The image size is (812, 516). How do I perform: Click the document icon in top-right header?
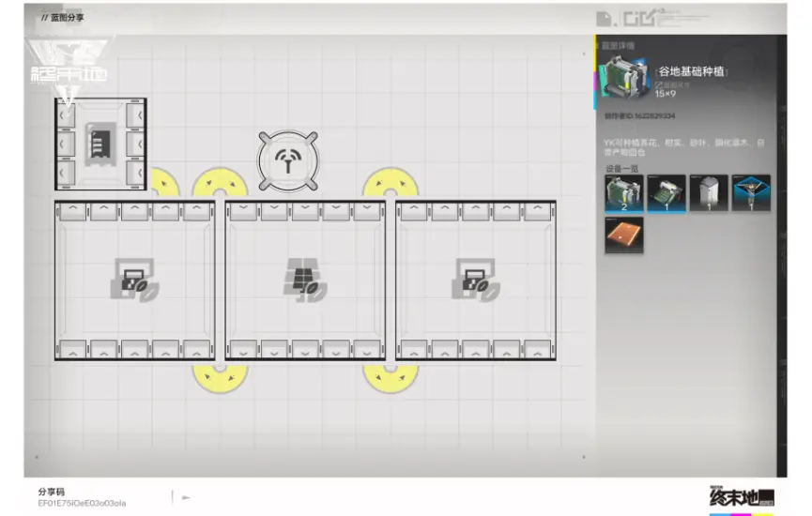[x=605, y=18]
